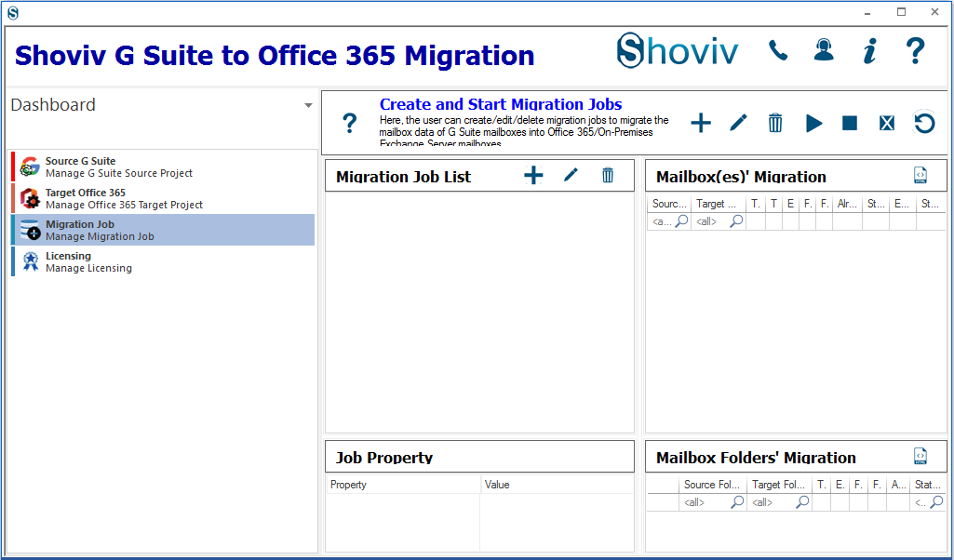954x560 pixels.
Task: Click the italic 'i' information icon
Action: pos(870,51)
